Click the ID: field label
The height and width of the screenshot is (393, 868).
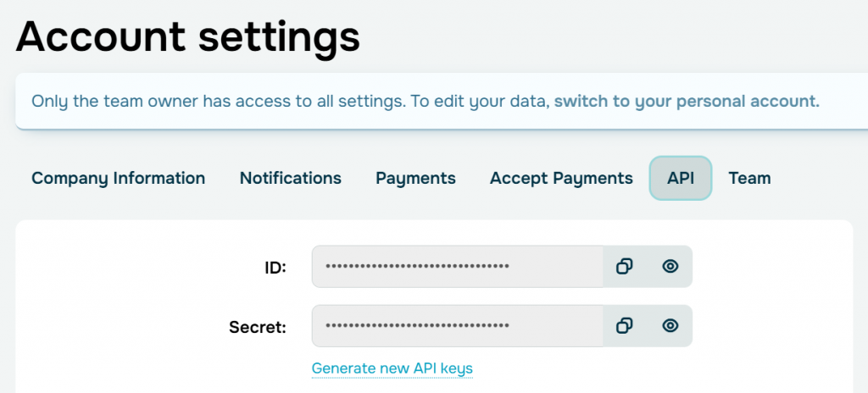(275, 268)
